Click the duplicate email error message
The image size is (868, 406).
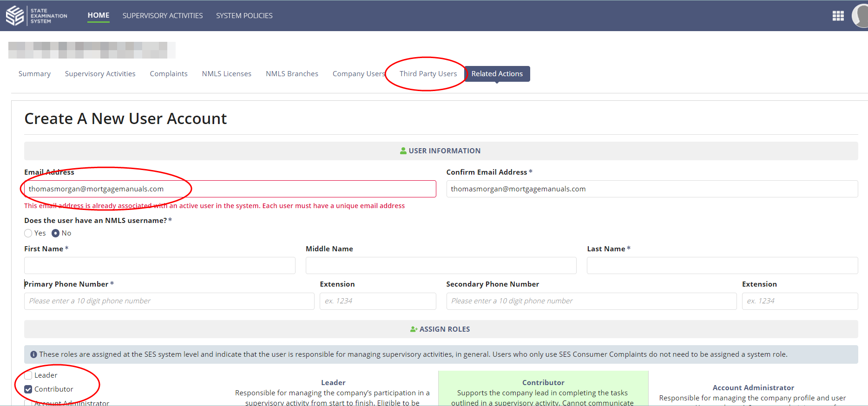215,206
